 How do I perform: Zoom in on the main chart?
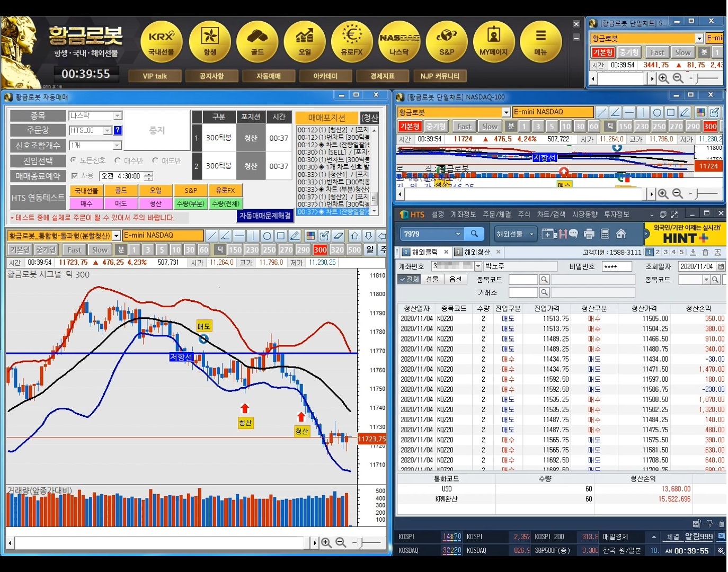point(326,543)
